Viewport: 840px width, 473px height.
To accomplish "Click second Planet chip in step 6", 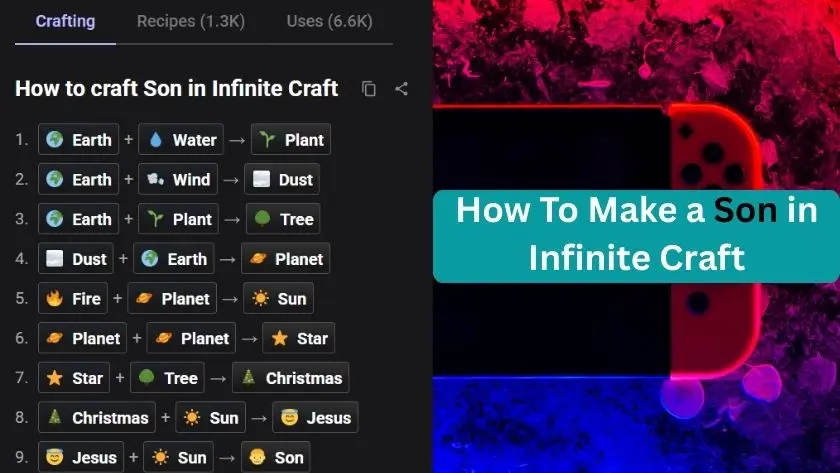I will (x=191, y=337).
